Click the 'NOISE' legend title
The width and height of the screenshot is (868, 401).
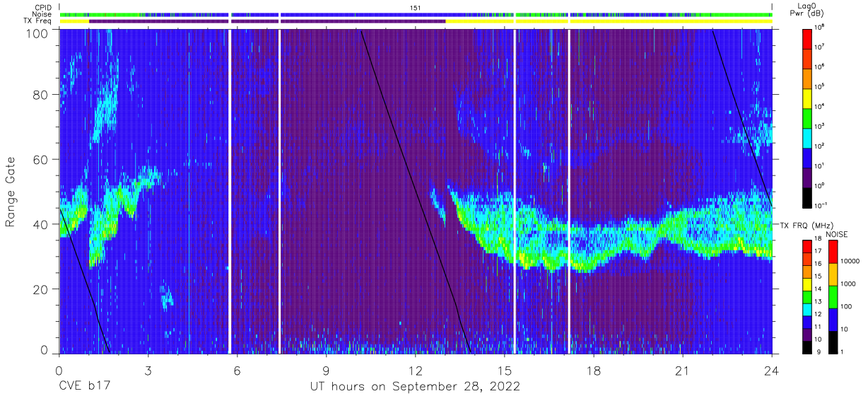pyautogui.click(x=837, y=233)
